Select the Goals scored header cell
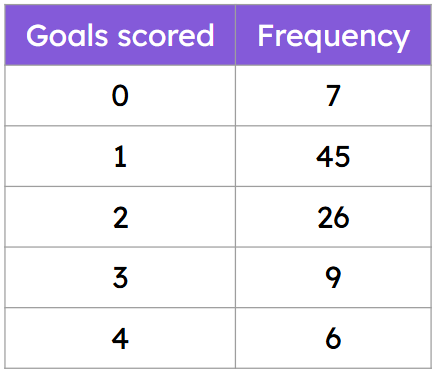 (x=120, y=35)
